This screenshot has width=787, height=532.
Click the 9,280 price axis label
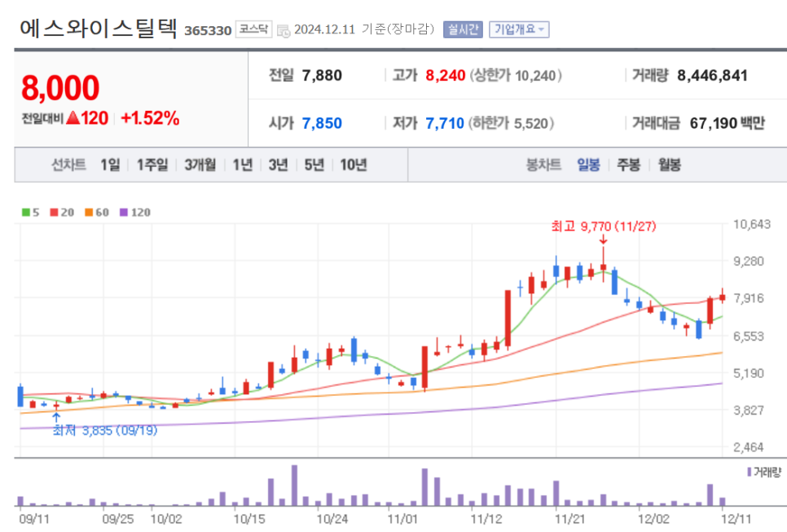click(749, 262)
